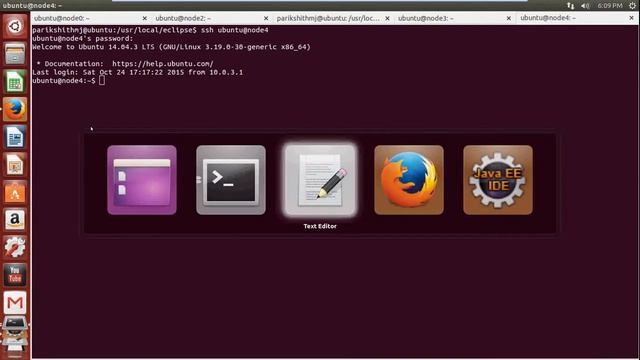Click the window title 'ubuntu@node4: ~'

pyautogui.click(x=32, y=6)
